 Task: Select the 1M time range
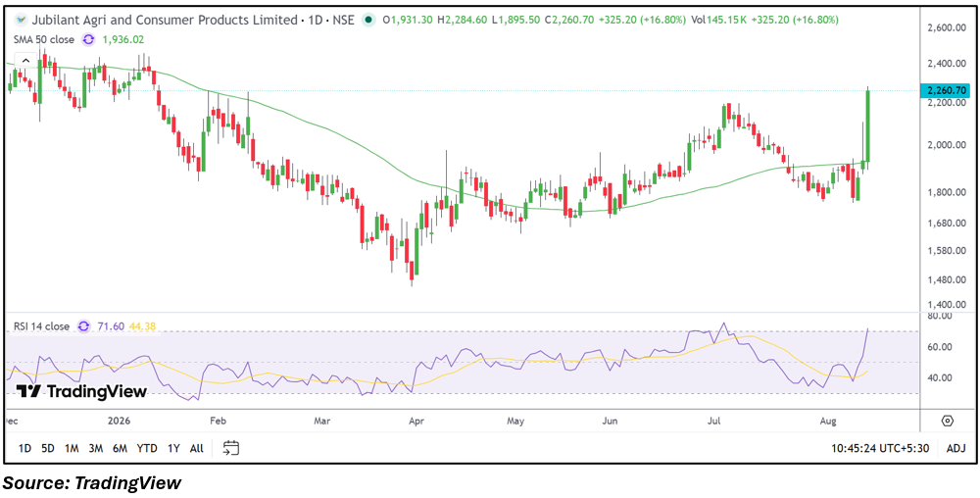72,448
